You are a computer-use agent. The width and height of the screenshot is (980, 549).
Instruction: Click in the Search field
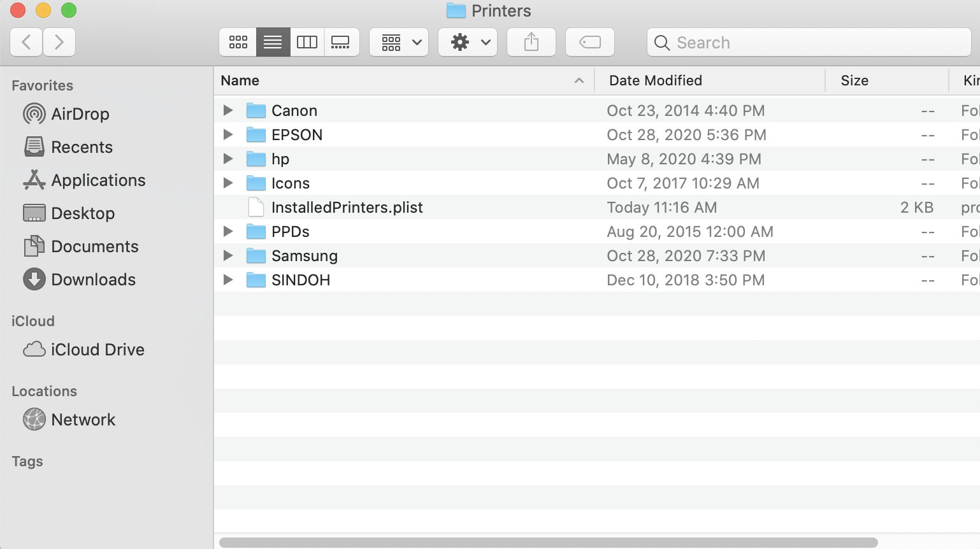click(809, 42)
